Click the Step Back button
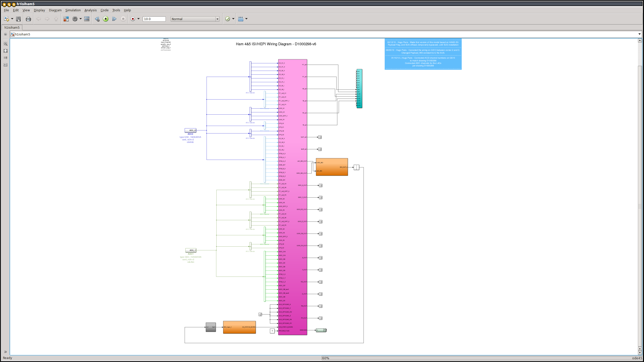The height and width of the screenshot is (362, 644). coord(97,19)
